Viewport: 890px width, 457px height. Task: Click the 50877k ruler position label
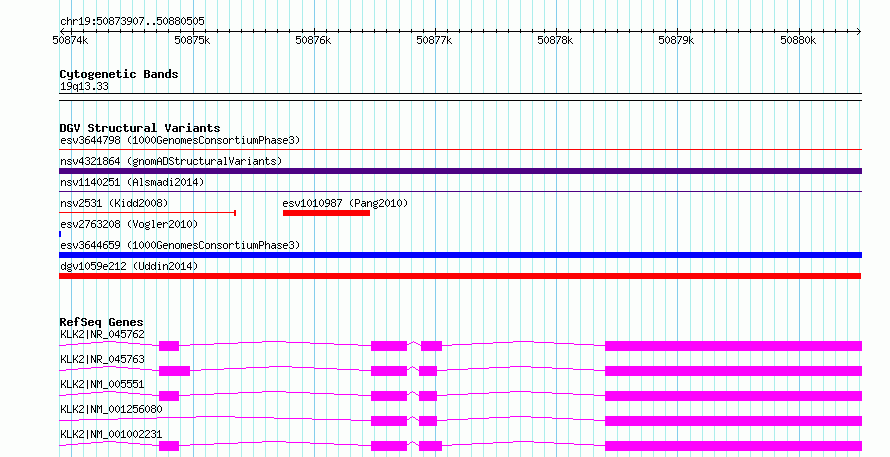coord(434,40)
